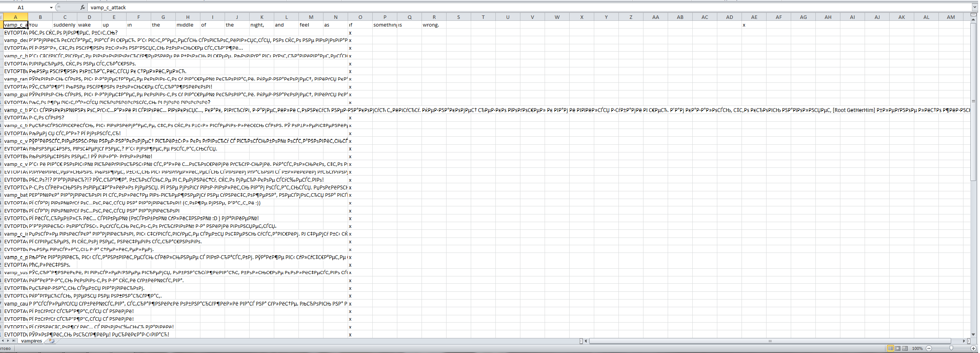
Task: Go to the previous sheet tab arrow
Action: (x=3, y=341)
